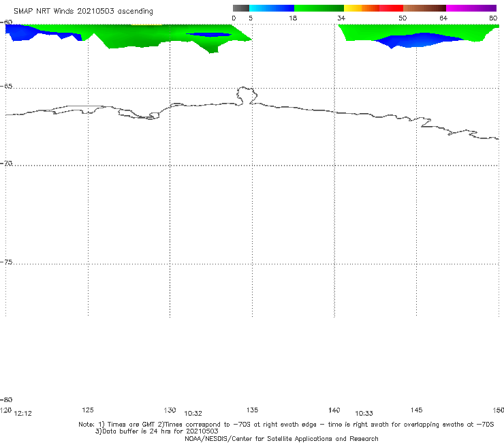Viewport: 504px width, 443px height.
Task: Click the color bar label '64'
Action: coord(443,18)
